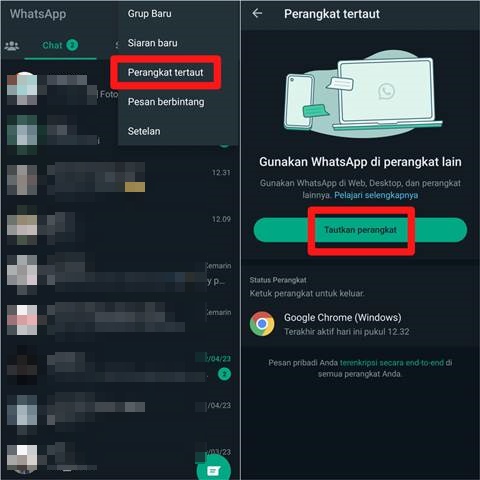The width and height of the screenshot is (480, 480).
Task: Tap the Google Chrome logo icon
Action: coord(262,324)
